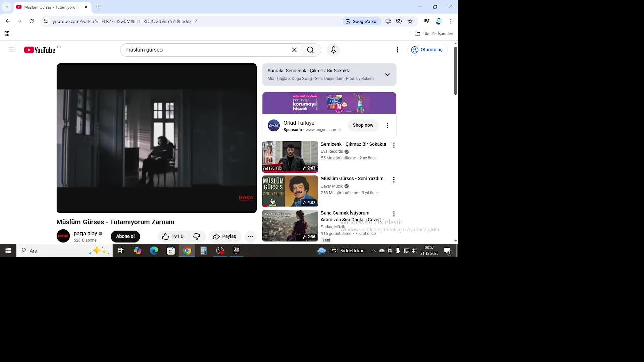
Task: Clear the search box with X icon
Action: click(x=294, y=50)
